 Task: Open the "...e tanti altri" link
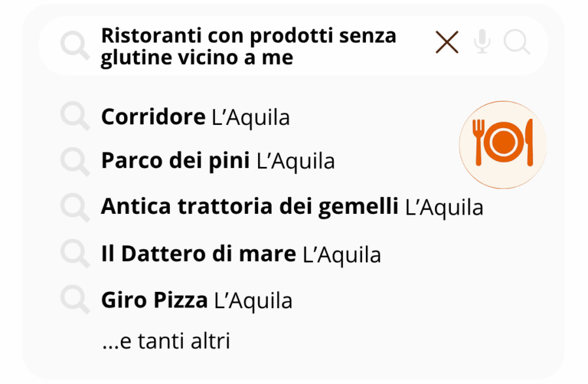pyautogui.click(x=166, y=341)
